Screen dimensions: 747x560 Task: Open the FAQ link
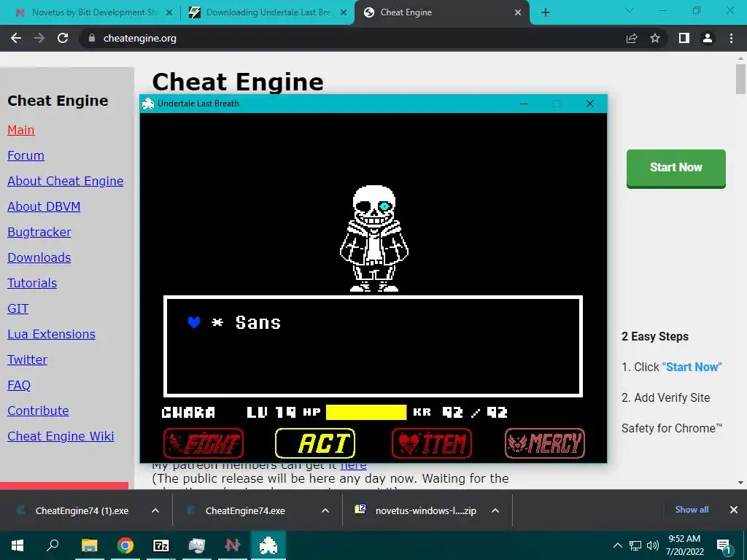(19, 385)
